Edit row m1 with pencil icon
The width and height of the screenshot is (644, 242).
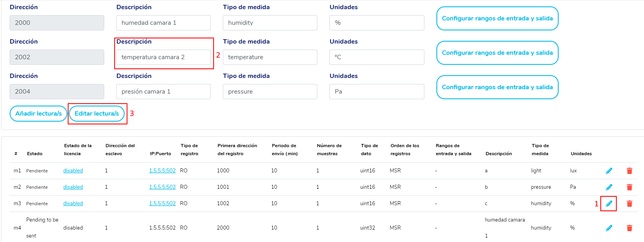(x=609, y=171)
